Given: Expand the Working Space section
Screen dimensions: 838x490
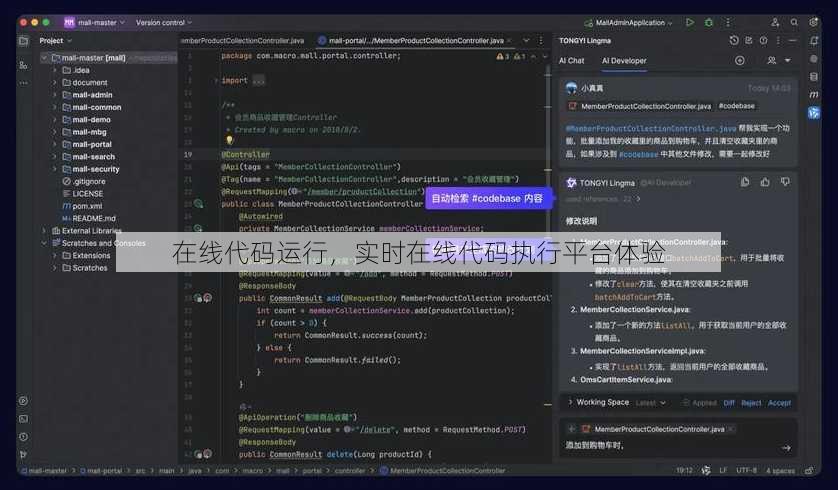Looking at the screenshot, I should [570, 402].
